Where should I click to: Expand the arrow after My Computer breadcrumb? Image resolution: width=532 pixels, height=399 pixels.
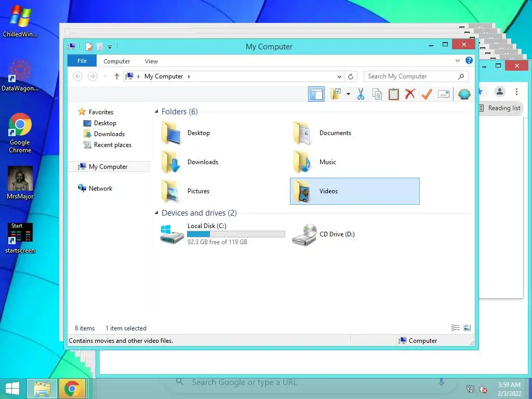pyautogui.click(x=189, y=76)
